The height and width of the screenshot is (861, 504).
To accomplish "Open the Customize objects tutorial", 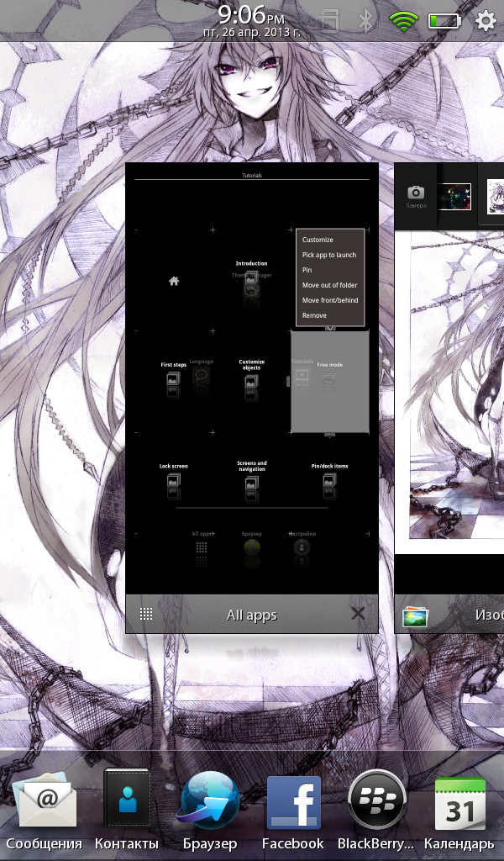I will [x=251, y=378].
